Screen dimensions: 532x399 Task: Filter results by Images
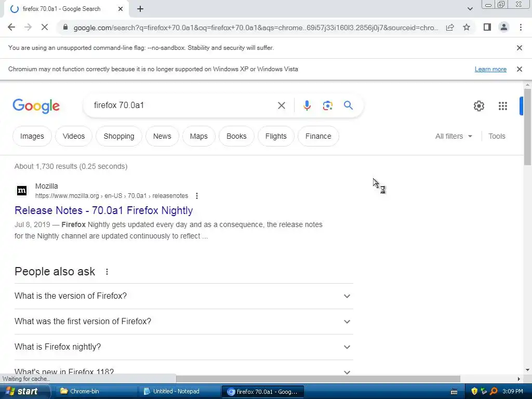tap(32, 137)
